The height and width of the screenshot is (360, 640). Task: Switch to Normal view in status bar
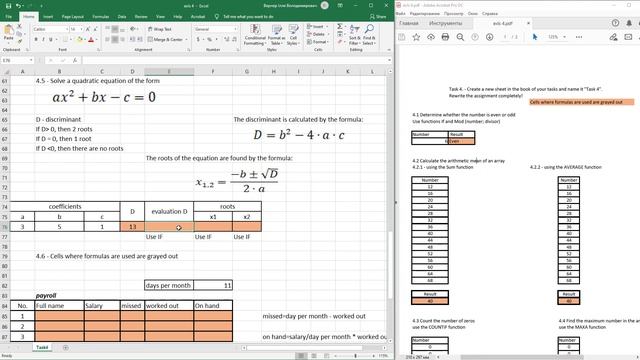pos(301,356)
